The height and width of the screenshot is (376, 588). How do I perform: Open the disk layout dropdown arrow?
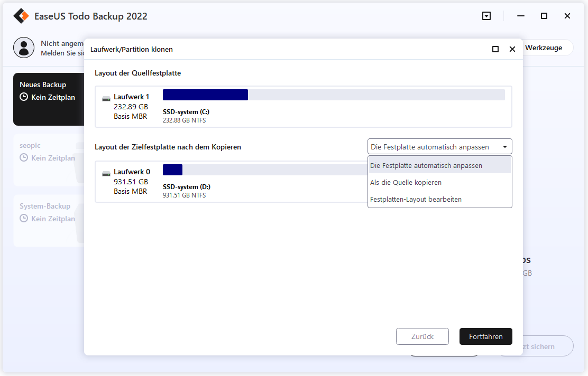[x=505, y=147]
